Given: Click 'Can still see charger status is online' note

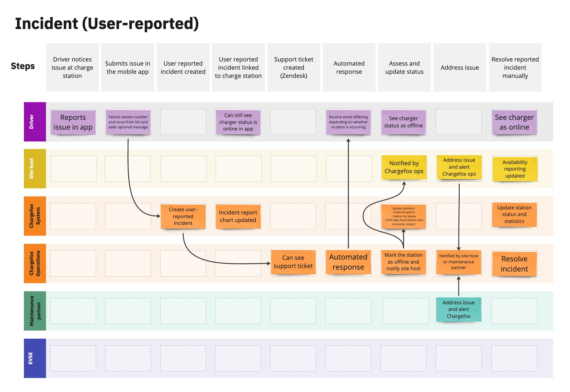Looking at the screenshot, I should coord(238,122).
